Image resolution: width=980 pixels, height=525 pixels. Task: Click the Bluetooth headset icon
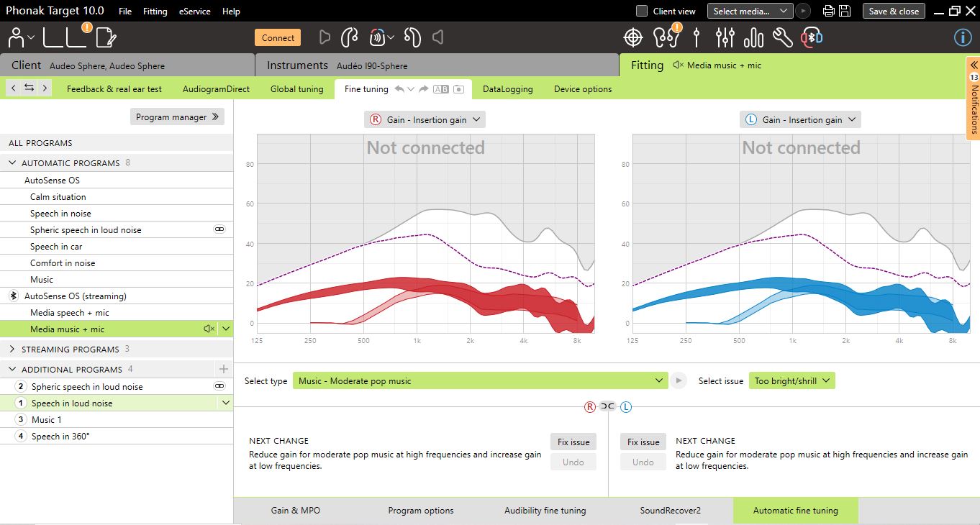812,37
